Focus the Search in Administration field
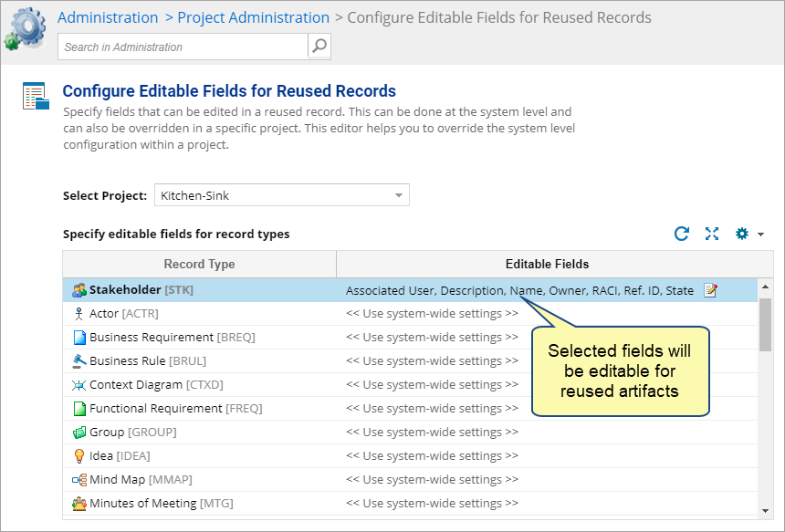 [183, 47]
